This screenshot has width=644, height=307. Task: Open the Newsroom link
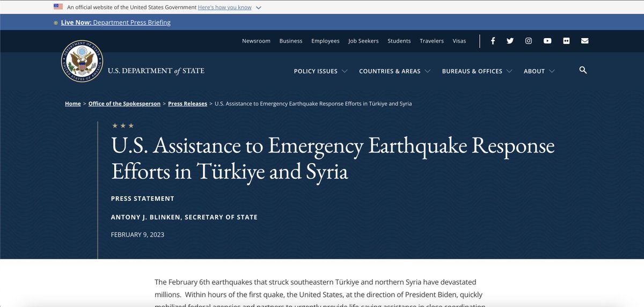[x=256, y=41]
